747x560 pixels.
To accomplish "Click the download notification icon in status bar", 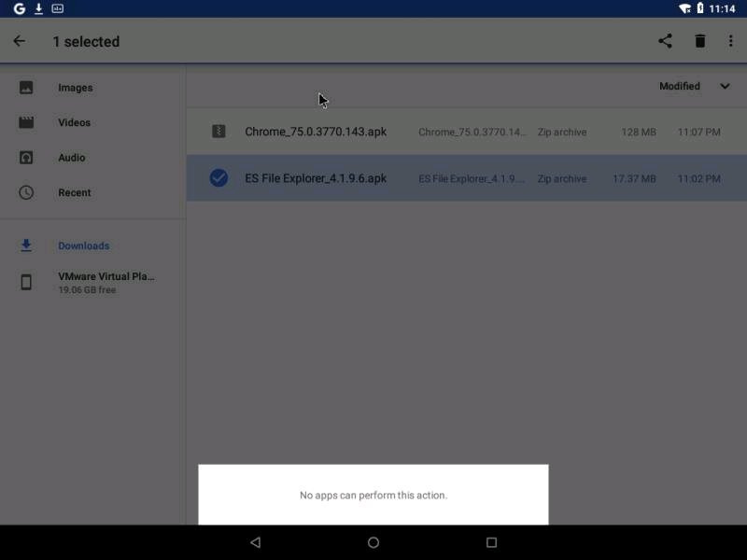I will [38, 8].
